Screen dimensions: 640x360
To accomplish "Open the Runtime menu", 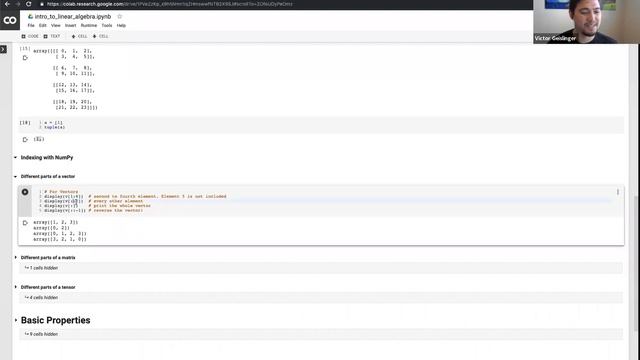I will click(89, 25).
